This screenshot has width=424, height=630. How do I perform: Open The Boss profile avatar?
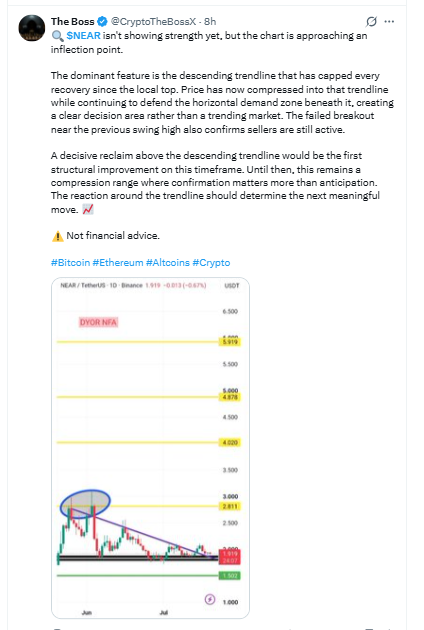pos(32,28)
